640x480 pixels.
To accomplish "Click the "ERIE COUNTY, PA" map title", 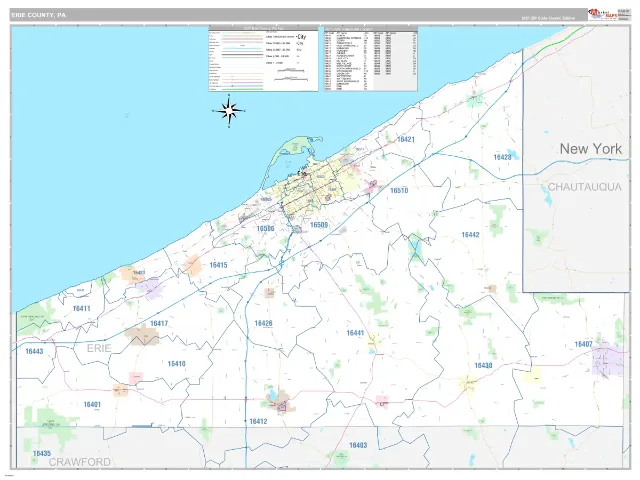I will point(38,15).
